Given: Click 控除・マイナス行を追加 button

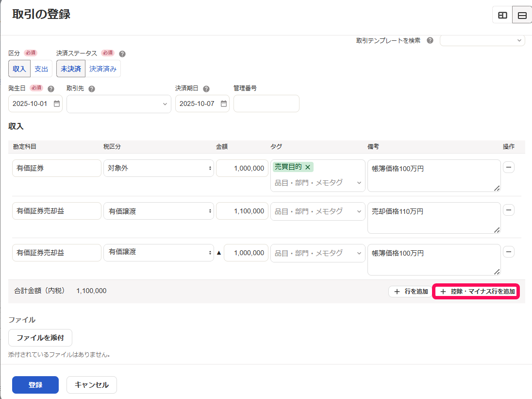Looking at the screenshot, I should [476, 292].
